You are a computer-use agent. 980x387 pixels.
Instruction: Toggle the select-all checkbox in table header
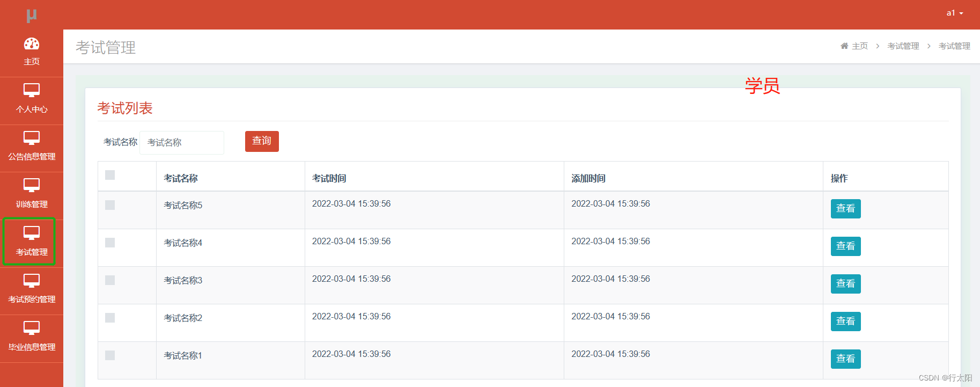(110, 175)
